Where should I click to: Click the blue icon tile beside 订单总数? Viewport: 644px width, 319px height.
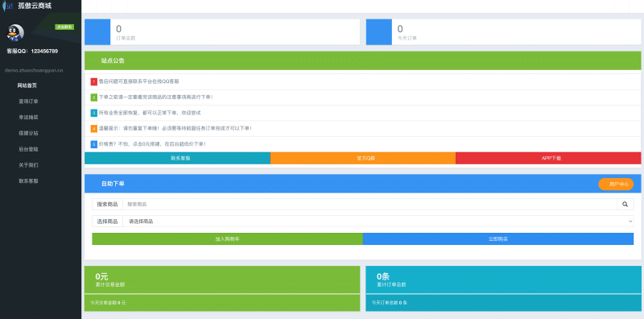tap(97, 32)
